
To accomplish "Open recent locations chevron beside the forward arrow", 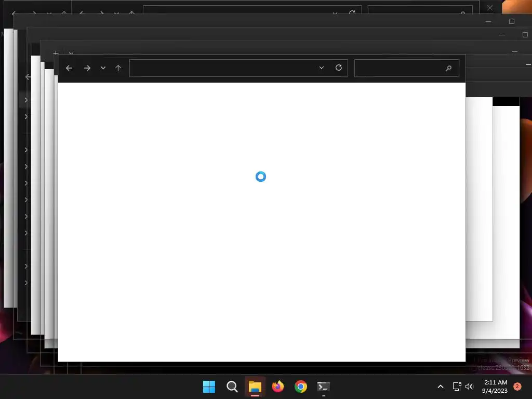I will (103, 68).
